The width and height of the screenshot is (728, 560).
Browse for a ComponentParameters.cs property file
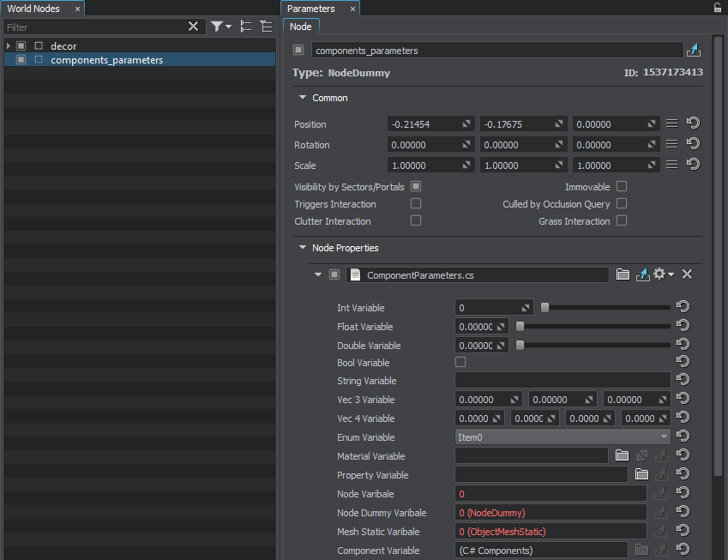pyautogui.click(x=623, y=274)
